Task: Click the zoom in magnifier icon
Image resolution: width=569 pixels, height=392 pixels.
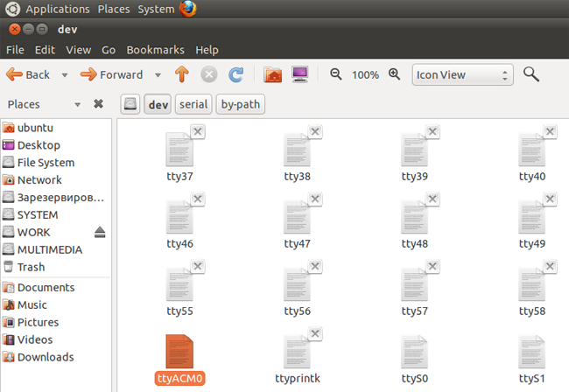Action: pyautogui.click(x=394, y=74)
